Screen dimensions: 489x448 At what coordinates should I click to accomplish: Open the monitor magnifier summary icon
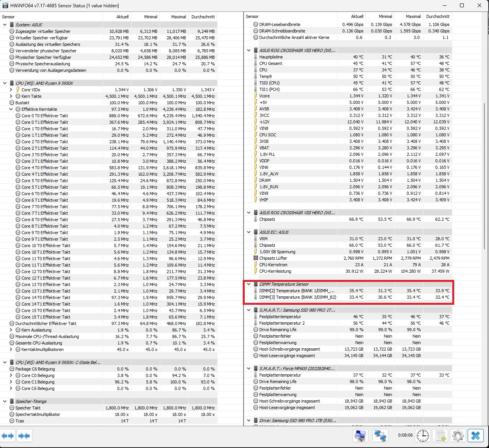click(x=361, y=435)
